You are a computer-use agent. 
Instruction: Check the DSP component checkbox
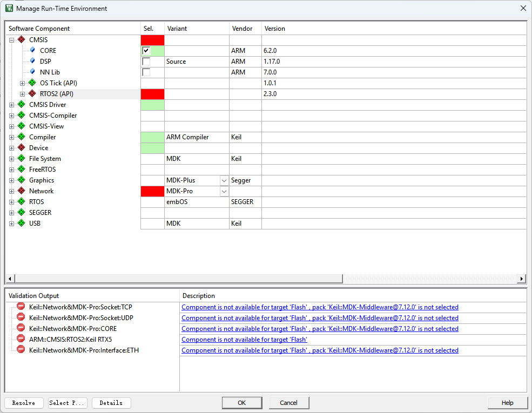(x=146, y=62)
